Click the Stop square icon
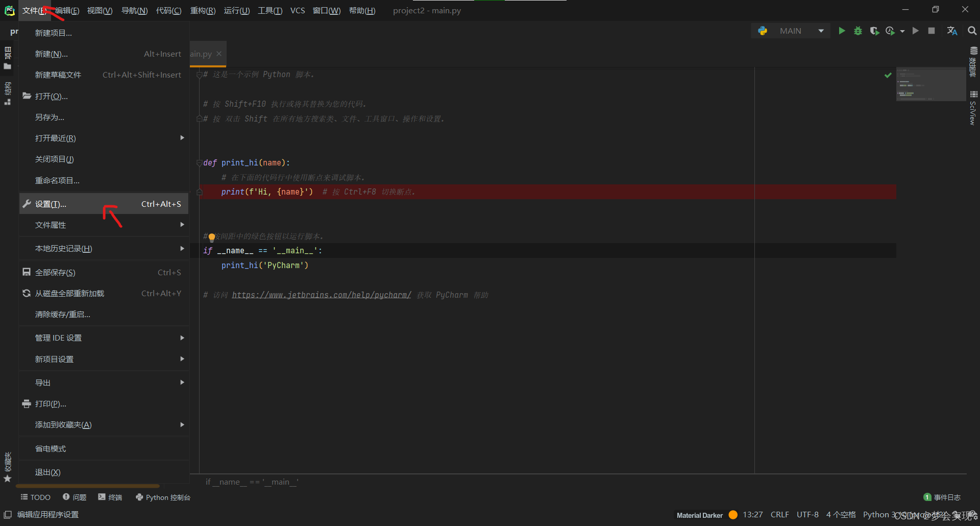The height and width of the screenshot is (526, 980). point(932,31)
